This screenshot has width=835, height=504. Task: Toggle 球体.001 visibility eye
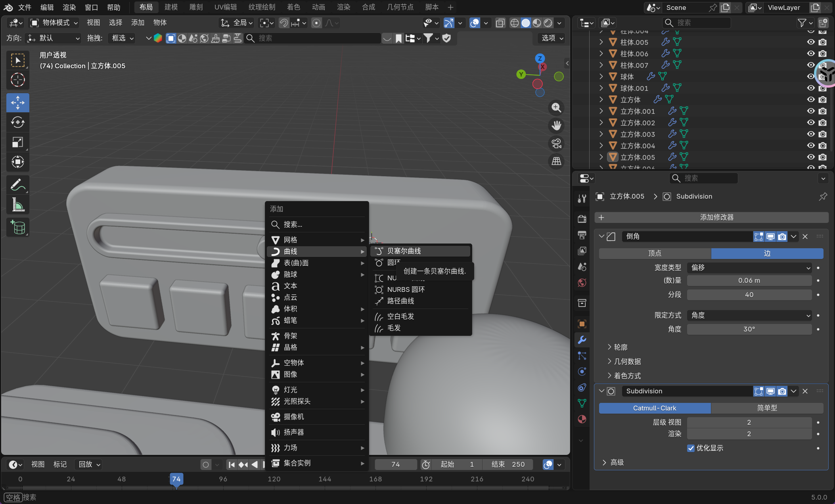point(811,88)
